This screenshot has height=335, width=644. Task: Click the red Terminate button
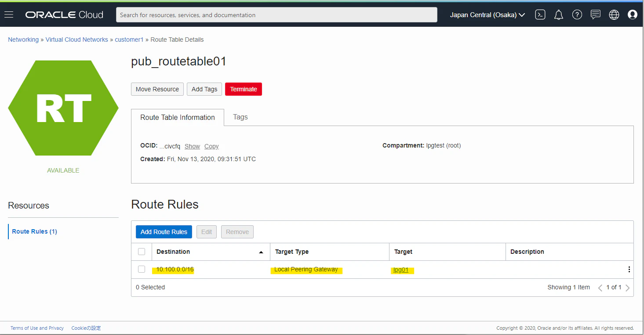click(x=244, y=89)
